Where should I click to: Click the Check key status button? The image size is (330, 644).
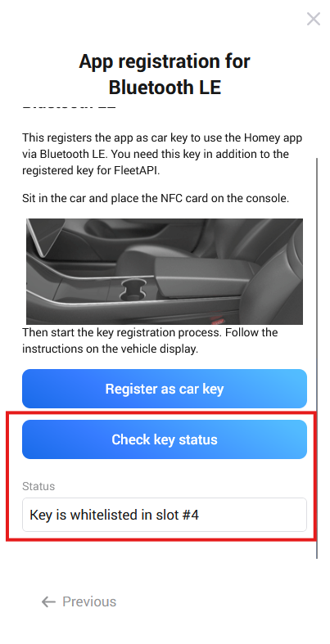tap(165, 439)
